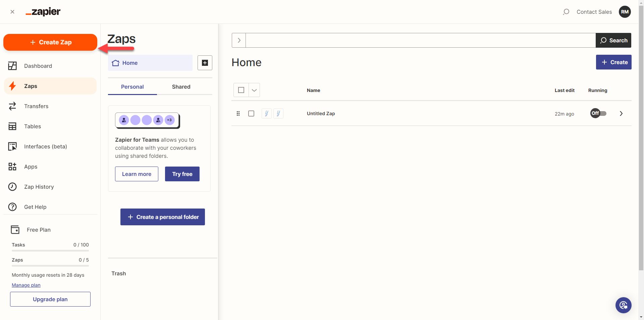Select the Home folder

click(150, 63)
